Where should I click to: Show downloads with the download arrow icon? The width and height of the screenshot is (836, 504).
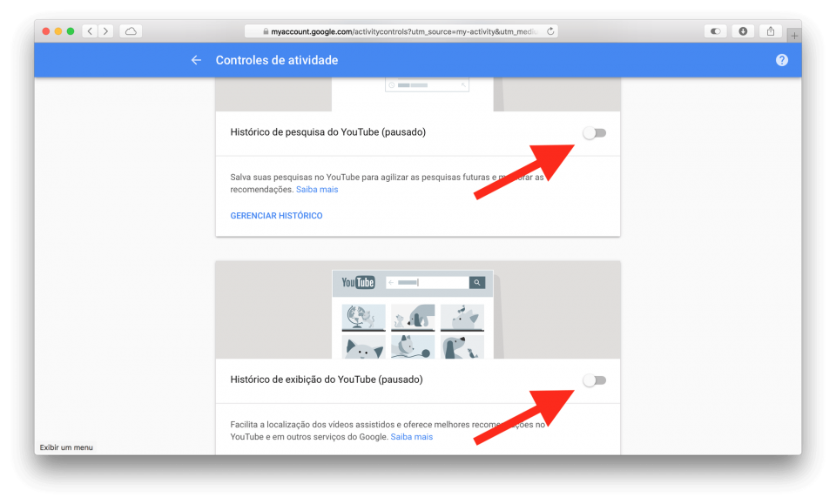pos(743,30)
